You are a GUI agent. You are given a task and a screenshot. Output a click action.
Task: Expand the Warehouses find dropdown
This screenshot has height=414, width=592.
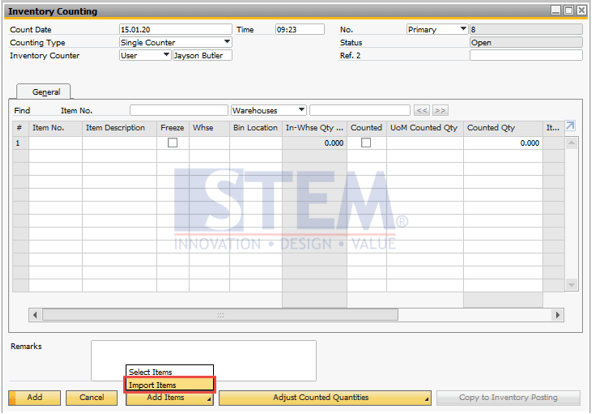[301, 110]
